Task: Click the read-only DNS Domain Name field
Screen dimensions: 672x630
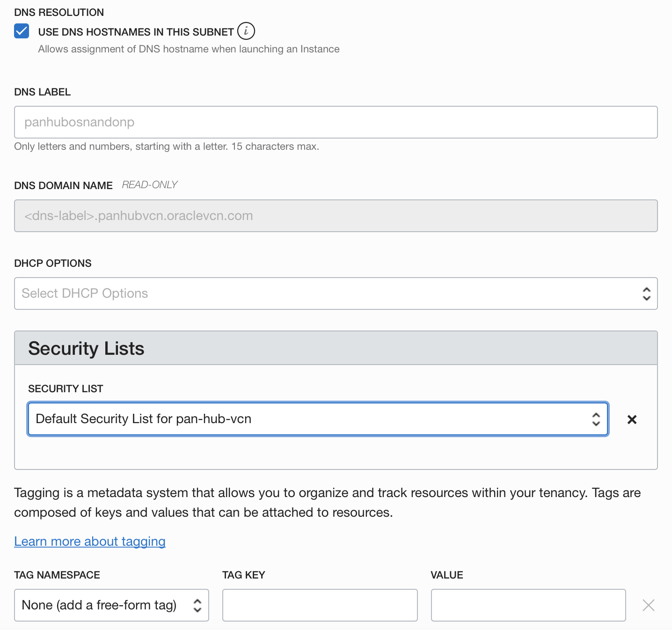Action: (x=336, y=216)
